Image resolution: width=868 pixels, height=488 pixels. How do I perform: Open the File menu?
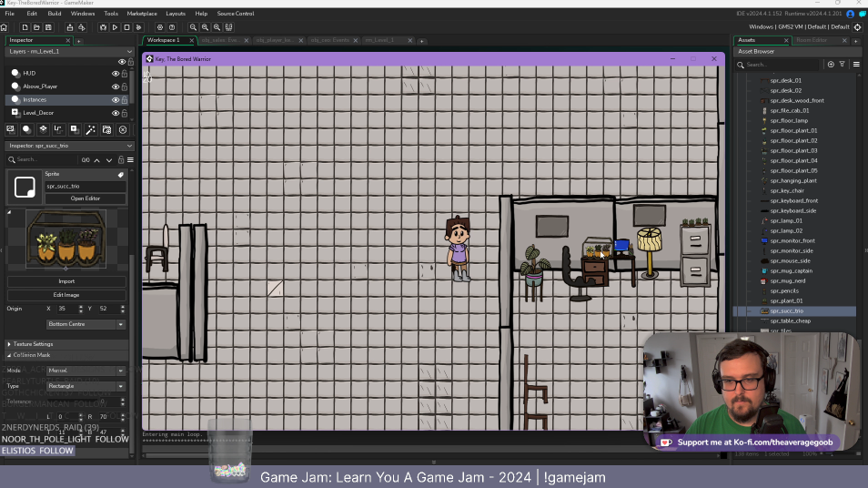9,14
